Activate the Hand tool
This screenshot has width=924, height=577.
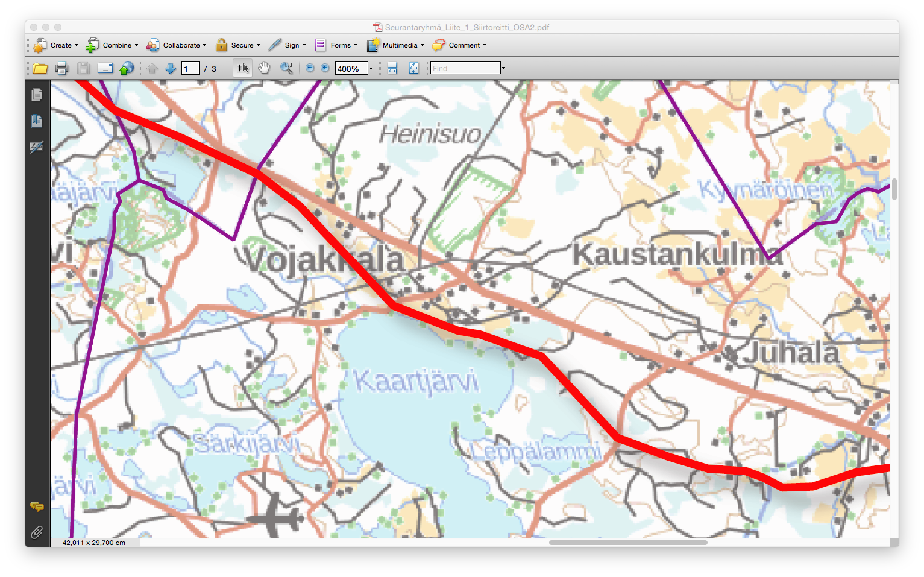click(264, 68)
